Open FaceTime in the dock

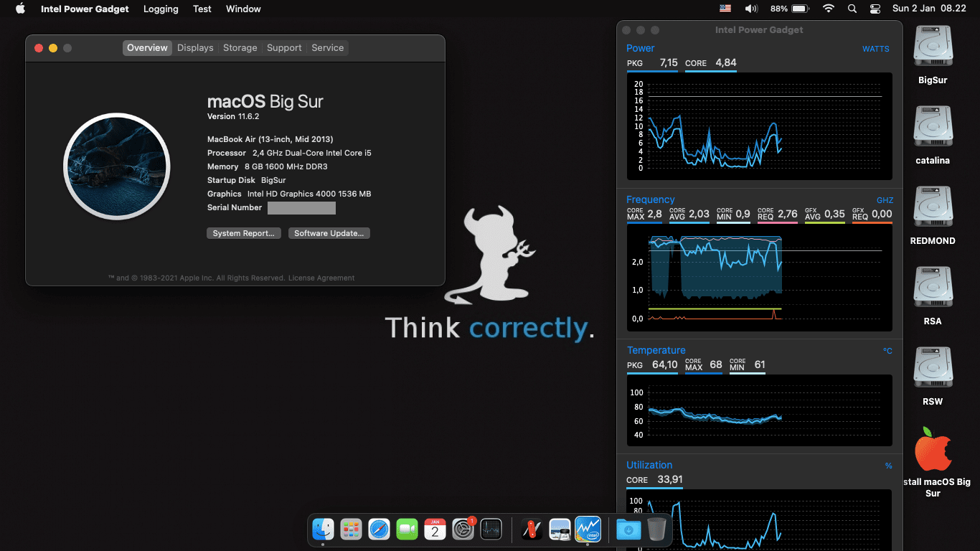pyautogui.click(x=407, y=529)
